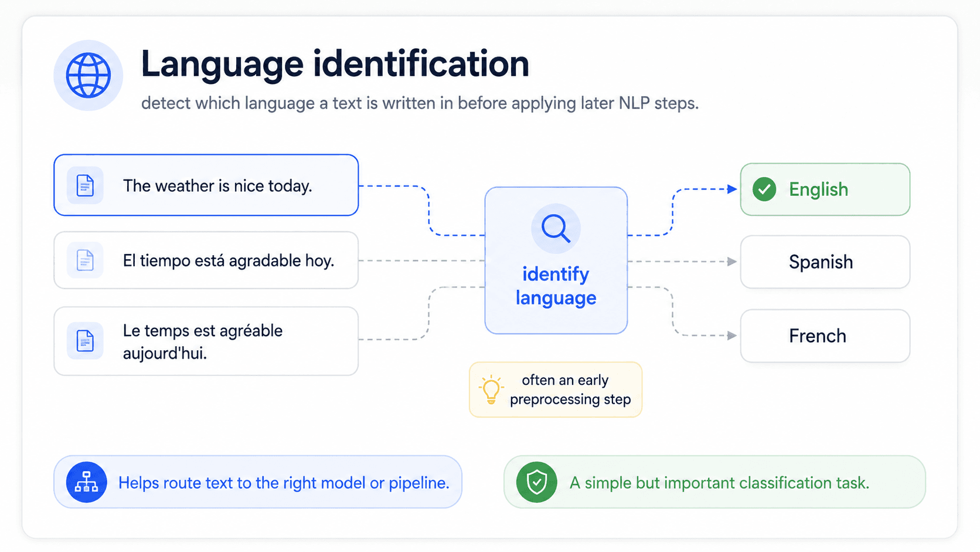Click the 'identify language' center box
Viewport: 980px width, 552px height.
(x=556, y=260)
